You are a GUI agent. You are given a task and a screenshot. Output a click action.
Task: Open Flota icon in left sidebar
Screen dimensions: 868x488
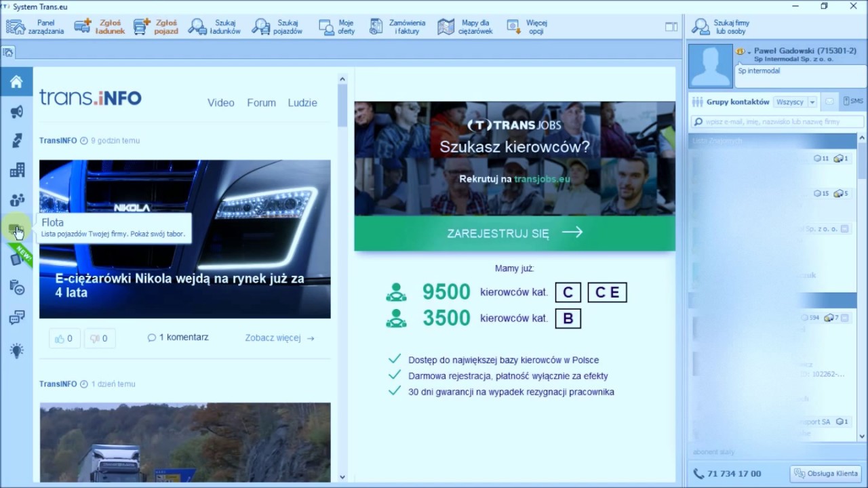16,230
